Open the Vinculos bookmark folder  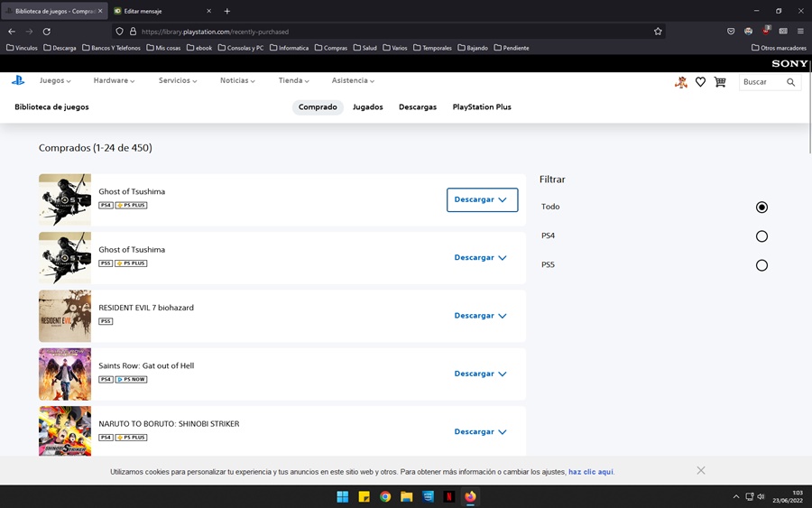pyautogui.click(x=22, y=48)
